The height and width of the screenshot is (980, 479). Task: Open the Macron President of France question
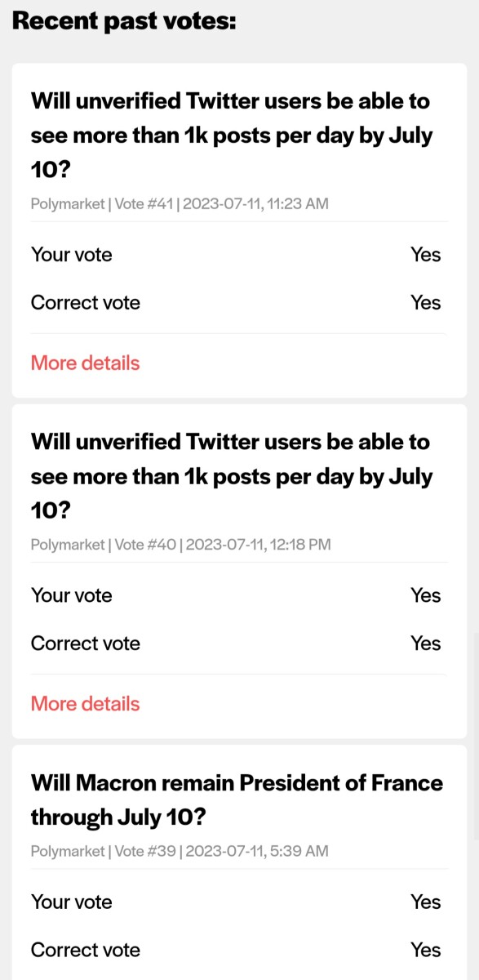pyautogui.click(x=237, y=800)
